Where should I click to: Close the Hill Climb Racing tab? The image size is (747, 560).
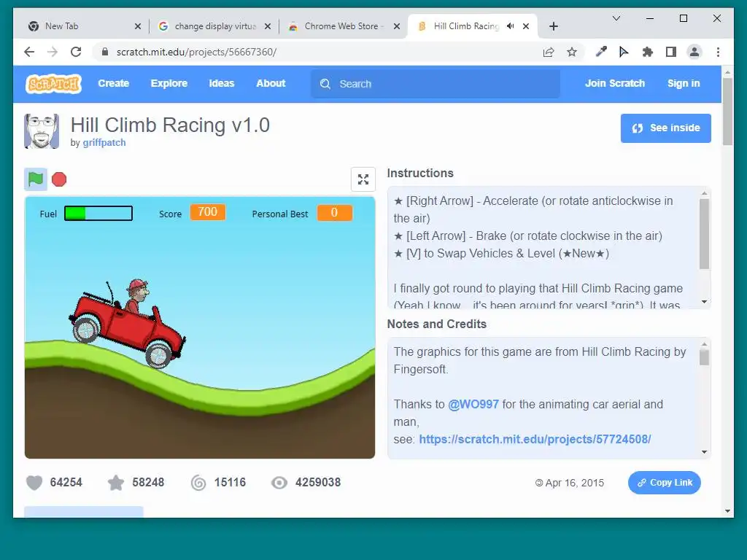(526, 26)
